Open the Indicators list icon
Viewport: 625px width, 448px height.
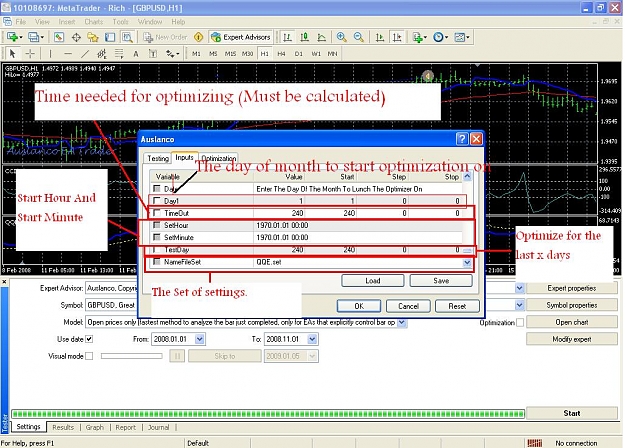(x=419, y=37)
